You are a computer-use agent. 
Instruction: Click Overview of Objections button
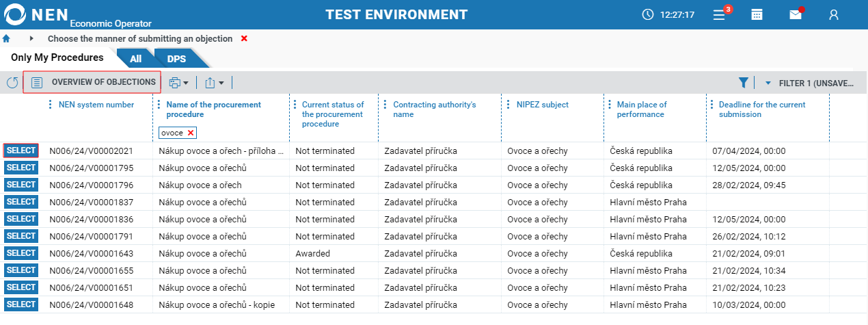[93, 82]
